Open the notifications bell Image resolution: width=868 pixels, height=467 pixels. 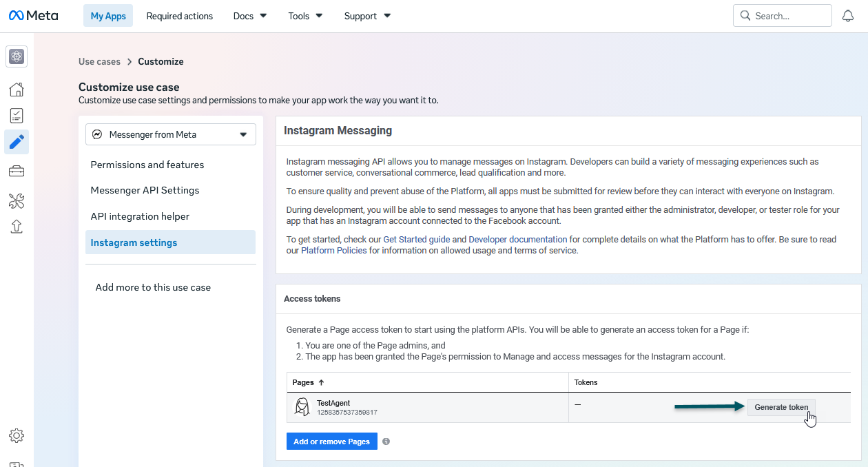coord(848,16)
